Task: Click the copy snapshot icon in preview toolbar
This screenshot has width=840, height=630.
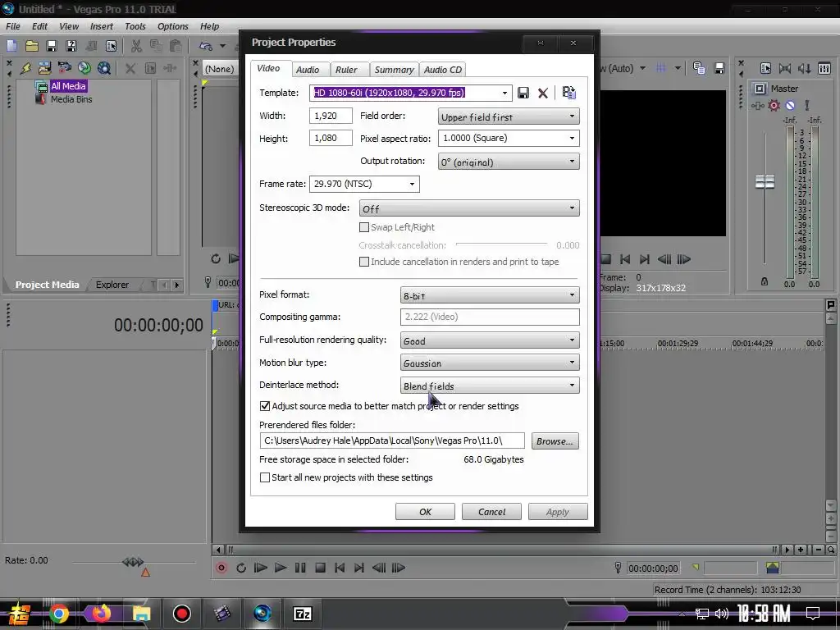Action: click(x=699, y=68)
